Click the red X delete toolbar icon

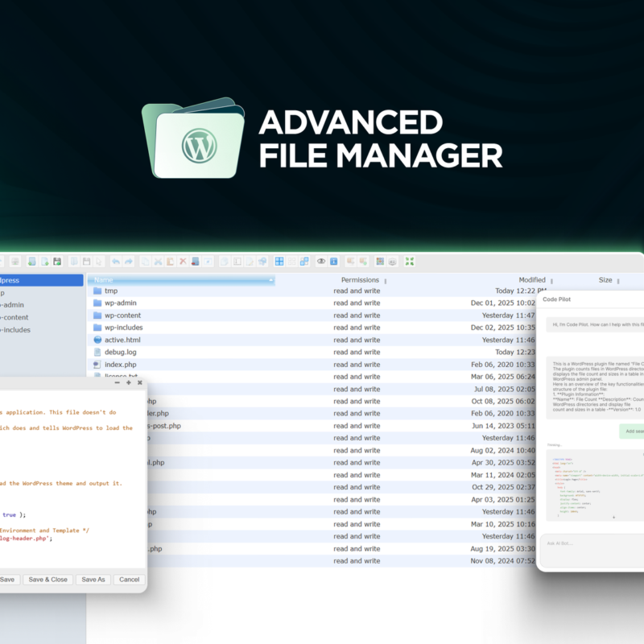click(183, 262)
